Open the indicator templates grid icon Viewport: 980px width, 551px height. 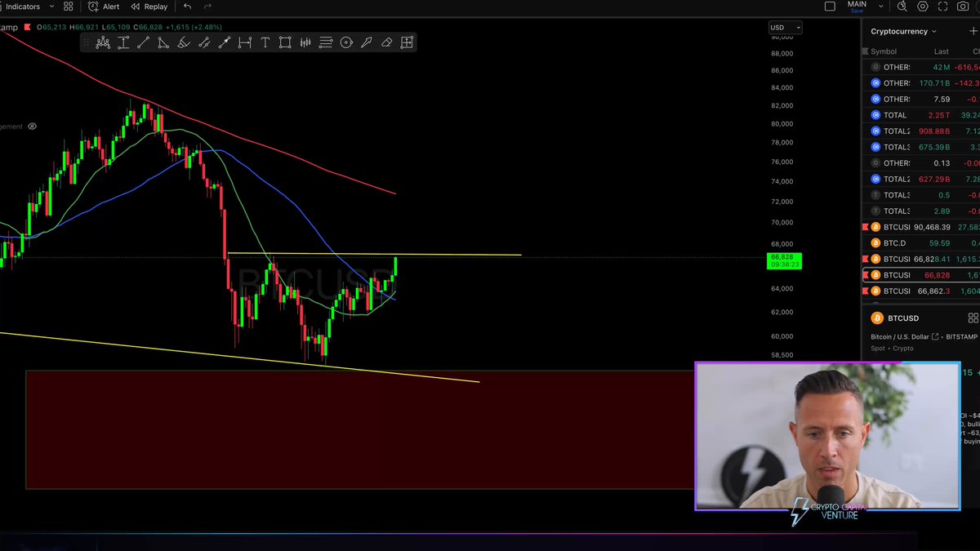click(x=69, y=7)
